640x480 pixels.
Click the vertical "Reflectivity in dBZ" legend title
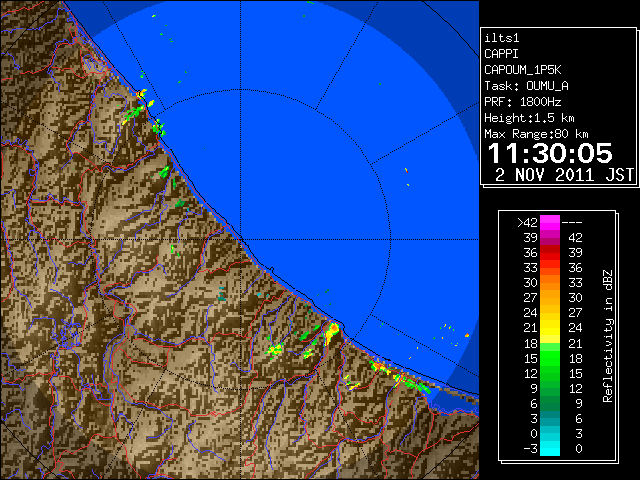click(x=608, y=336)
